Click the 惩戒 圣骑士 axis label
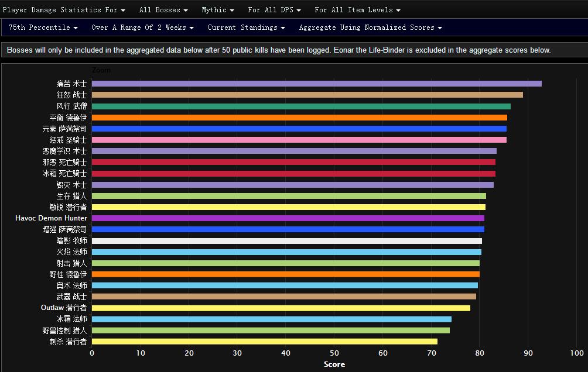Screen dimensions: 588x372 pos(69,140)
